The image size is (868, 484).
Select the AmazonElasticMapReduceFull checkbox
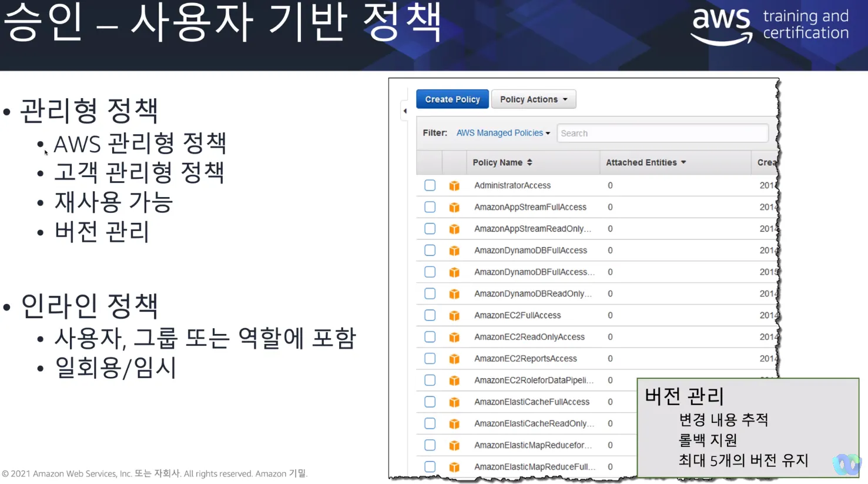pos(430,467)
